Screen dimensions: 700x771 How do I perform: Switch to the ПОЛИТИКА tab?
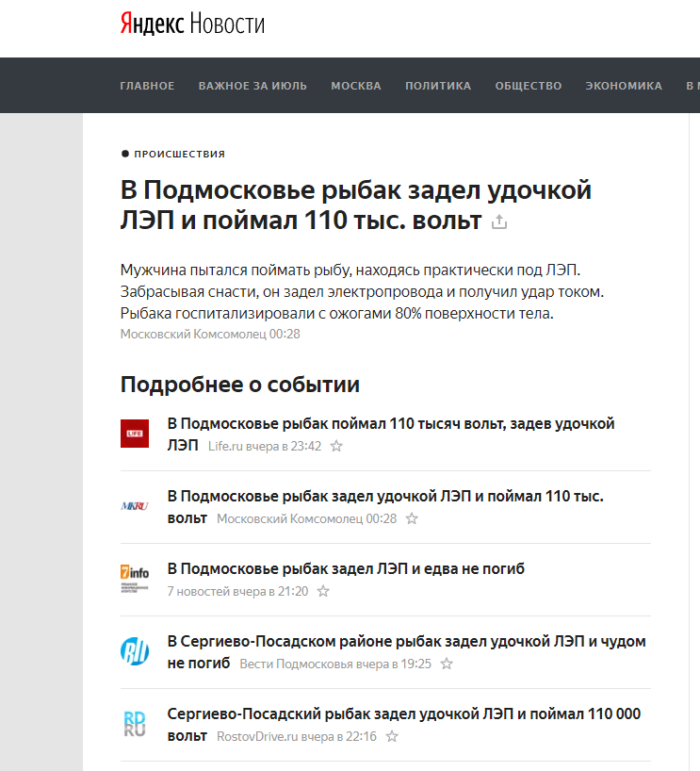438,86
